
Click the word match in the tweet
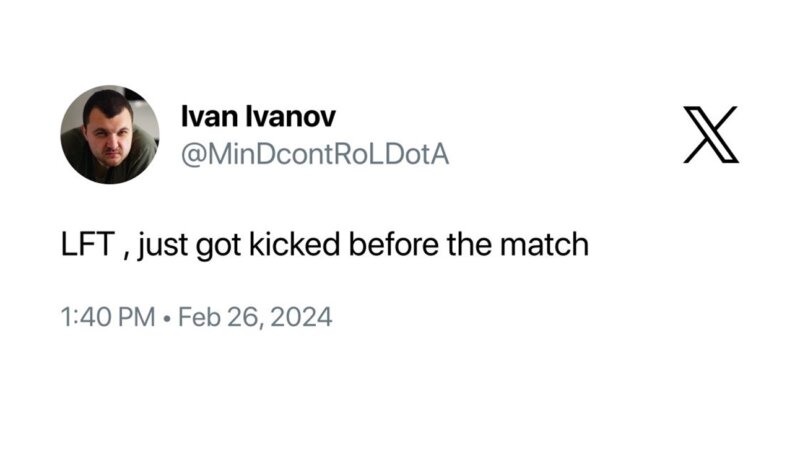(544, 244)
